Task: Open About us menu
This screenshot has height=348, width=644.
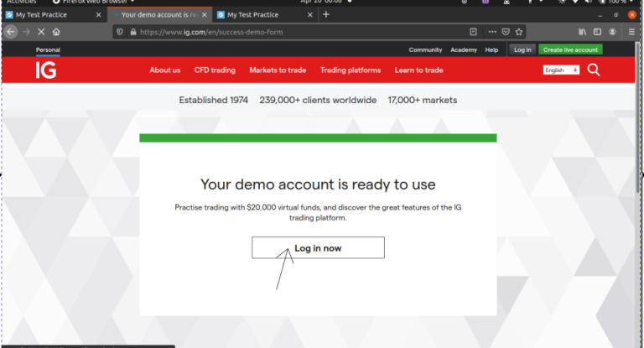Action: pos(165,70)
